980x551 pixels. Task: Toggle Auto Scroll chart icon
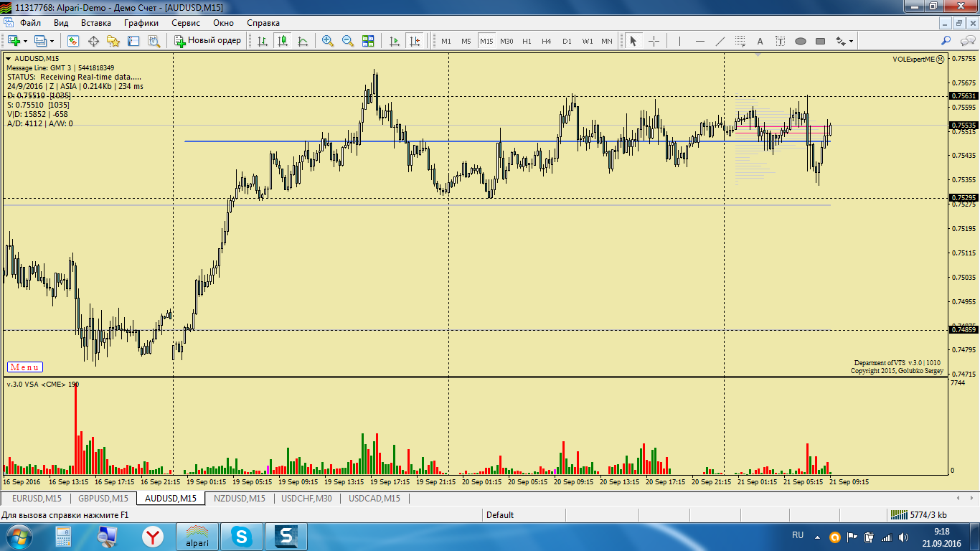(x=394, y=41)
